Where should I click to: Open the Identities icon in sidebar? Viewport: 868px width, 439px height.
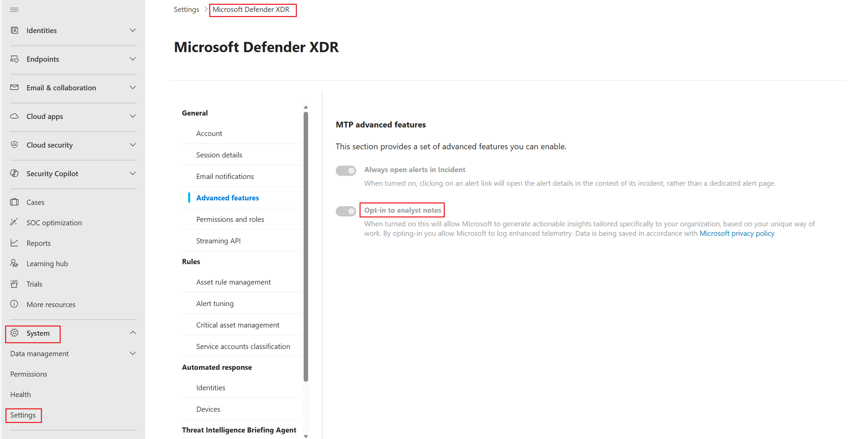14,30
